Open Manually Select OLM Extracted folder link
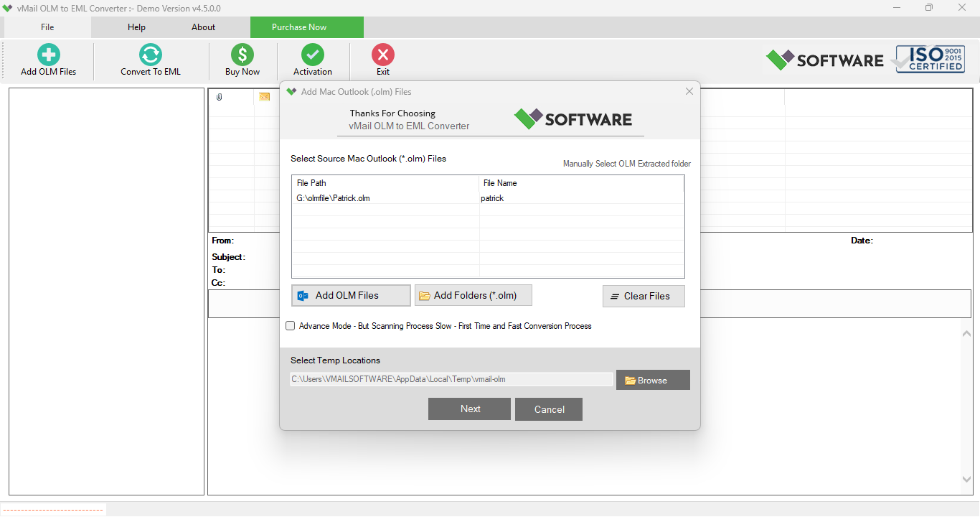The image size is (980, 517). [626, 163]
